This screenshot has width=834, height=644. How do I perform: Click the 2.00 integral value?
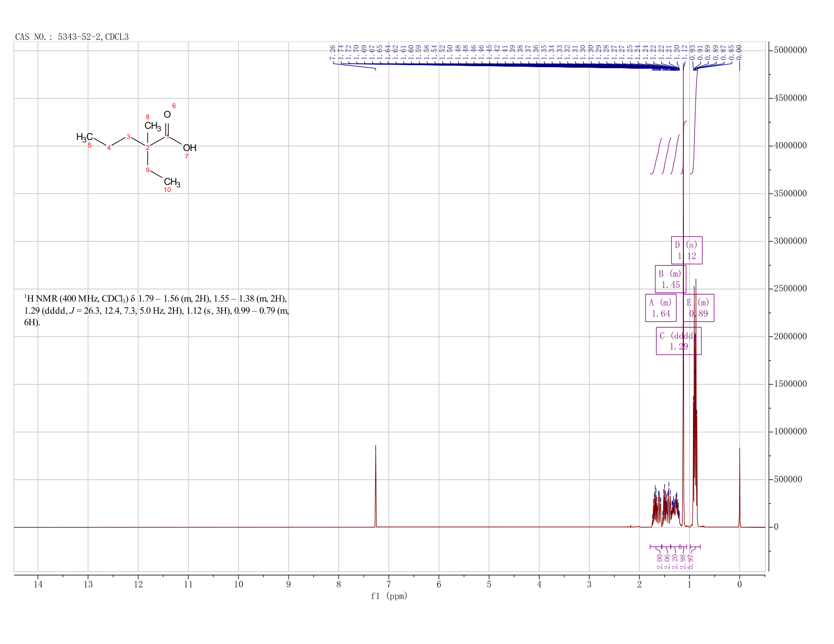tap(660, 561)
